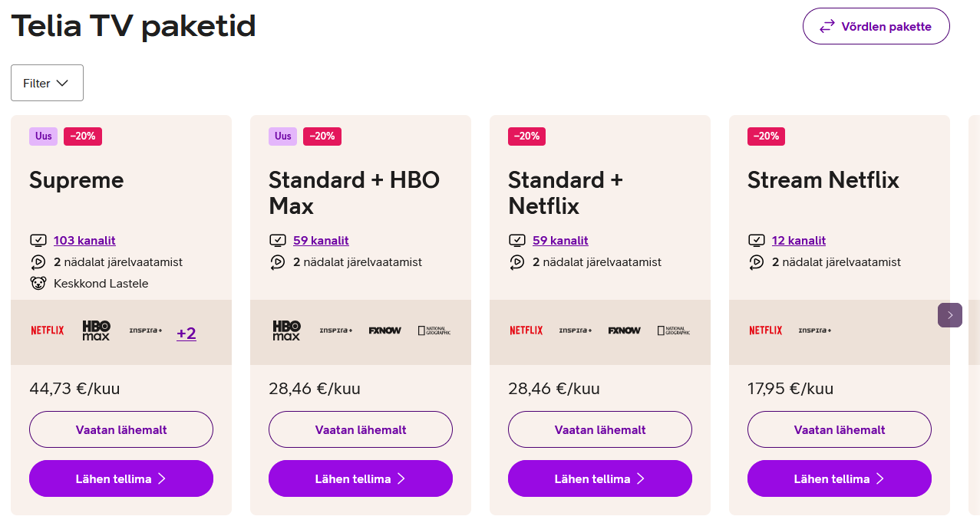Expand the +2 extra services in Supreme
Screen dimensions: 980x526
point(186,334)
